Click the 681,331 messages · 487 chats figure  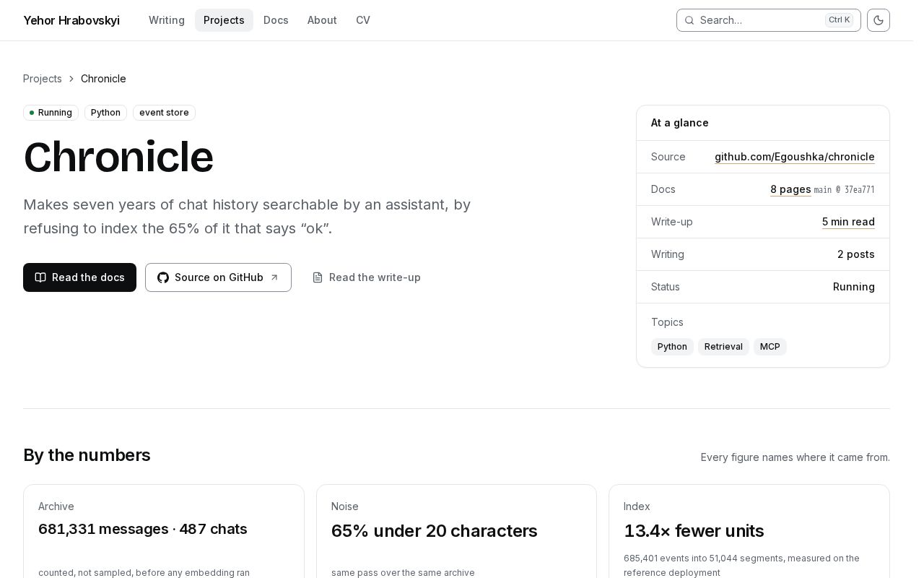[143, 529]
